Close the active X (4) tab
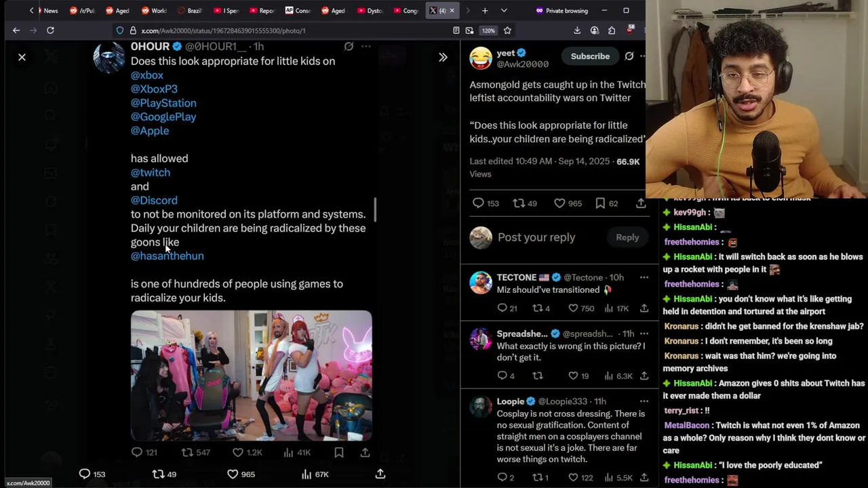The height and width of the screenshot is (488, 868). pyautogui.click(x=452, y=11)
